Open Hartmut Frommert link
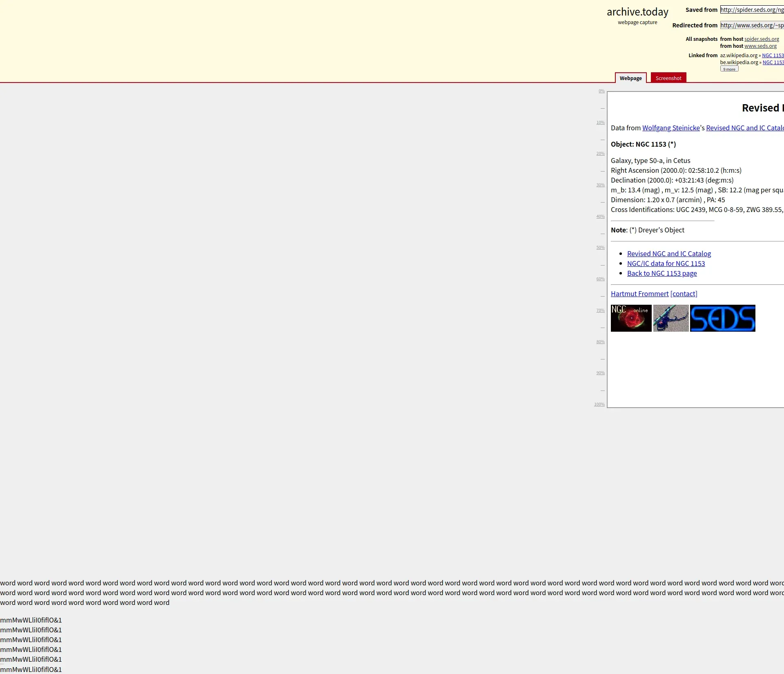Screen dimensions: 784x674 pyautogui.click(x=639, y=294)
